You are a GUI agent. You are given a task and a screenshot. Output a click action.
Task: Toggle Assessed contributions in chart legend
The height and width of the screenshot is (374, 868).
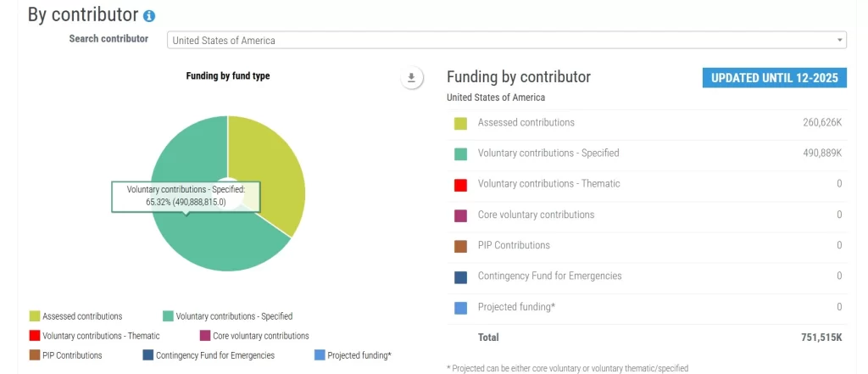click(76, 316)
